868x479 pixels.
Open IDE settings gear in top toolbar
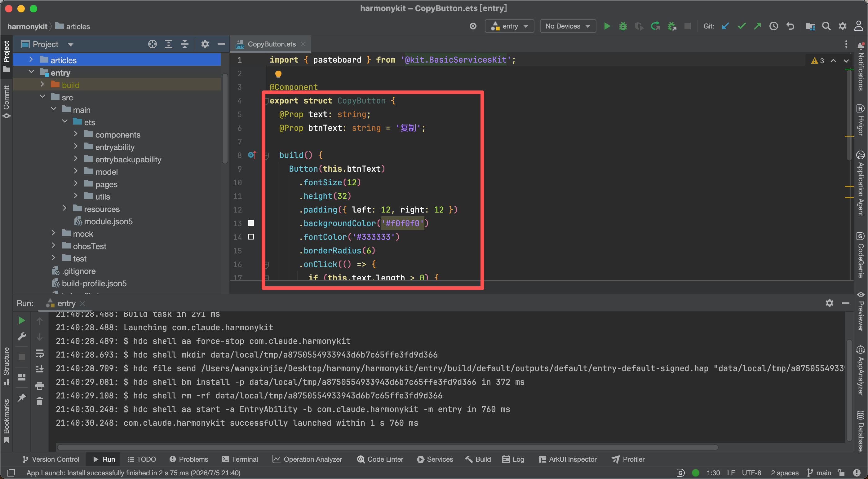point(842,26)
